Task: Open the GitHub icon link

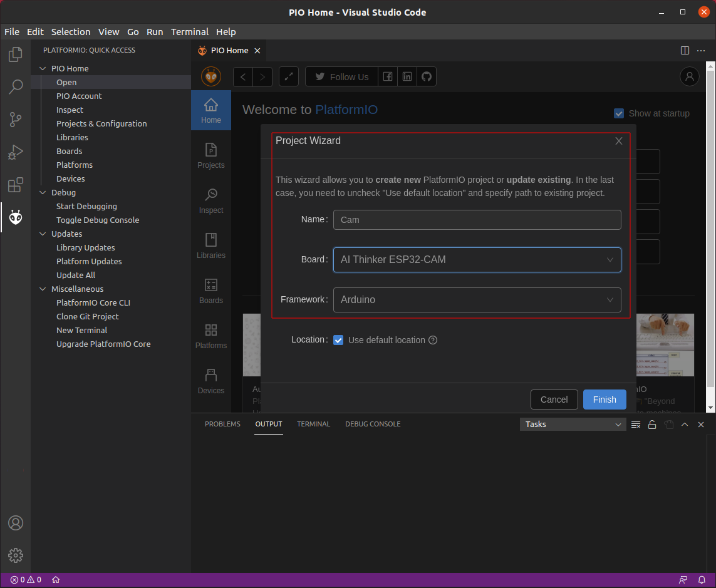Action: pyautogui.click(x=427, y=76)
